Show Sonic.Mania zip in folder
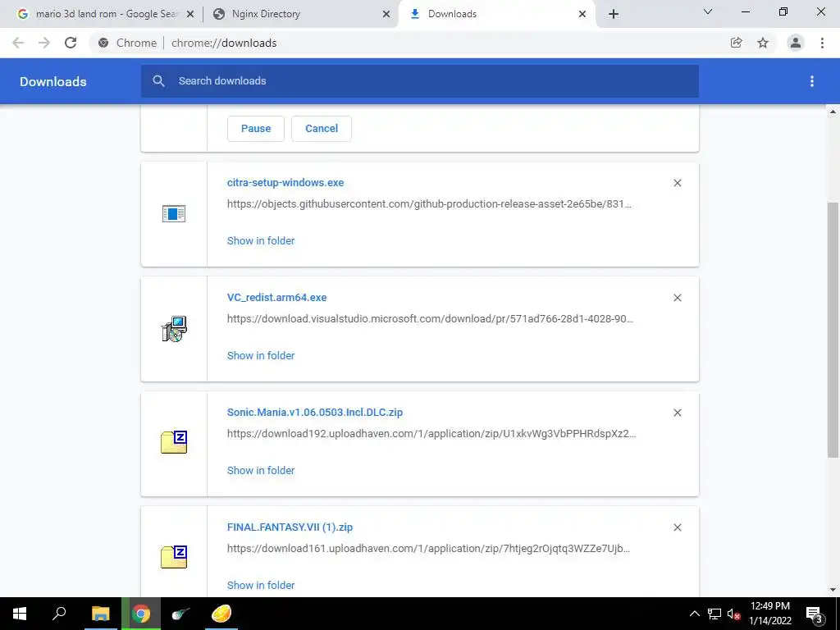This screenshot has width=840, height=630. coord(261,470)
